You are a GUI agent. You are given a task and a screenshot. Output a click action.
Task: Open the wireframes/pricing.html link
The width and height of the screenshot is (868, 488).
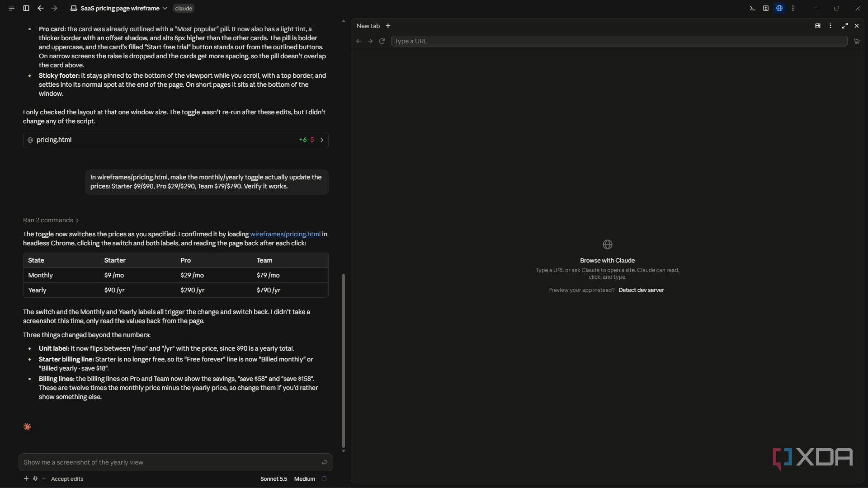[285, 234]
